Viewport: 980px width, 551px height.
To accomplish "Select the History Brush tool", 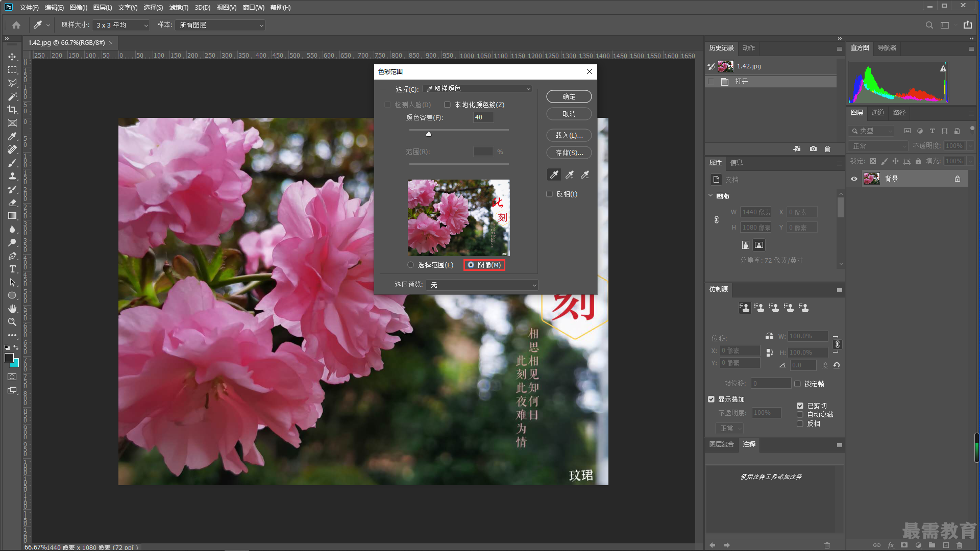I will [x=12, y=189].
